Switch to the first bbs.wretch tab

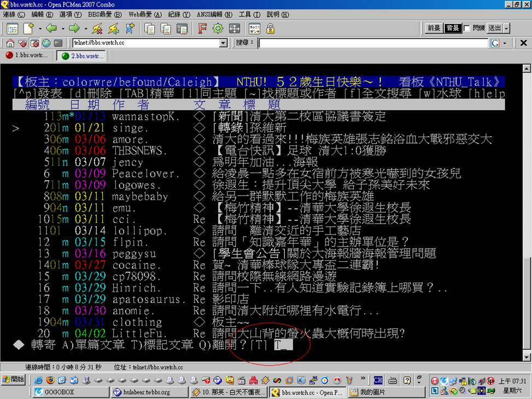click(27, 56)
